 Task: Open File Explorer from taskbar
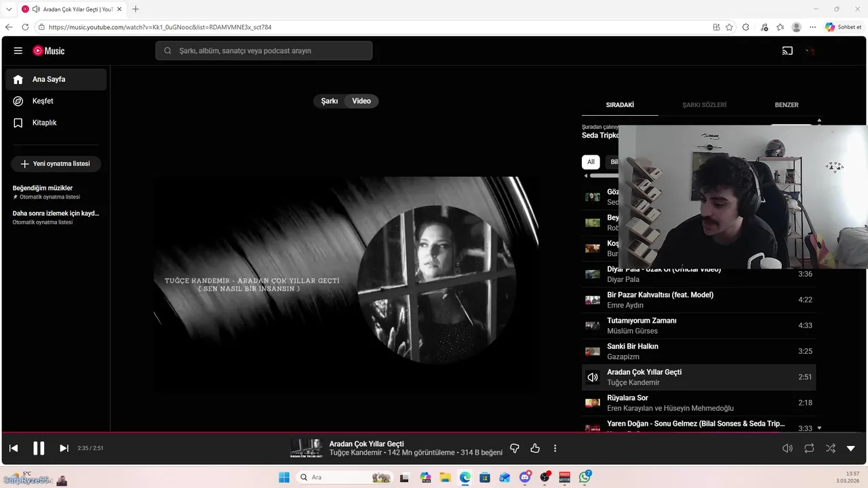(x=445, y=477)
